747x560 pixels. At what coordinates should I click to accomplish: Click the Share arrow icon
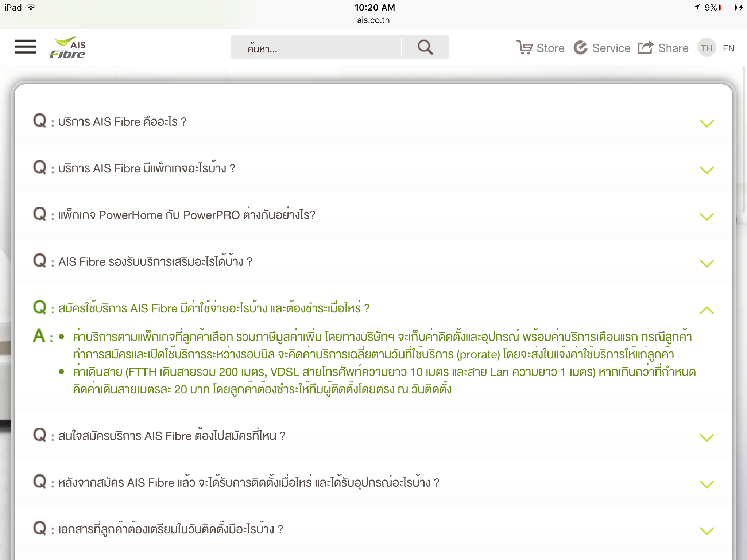[x=646, y=47]
